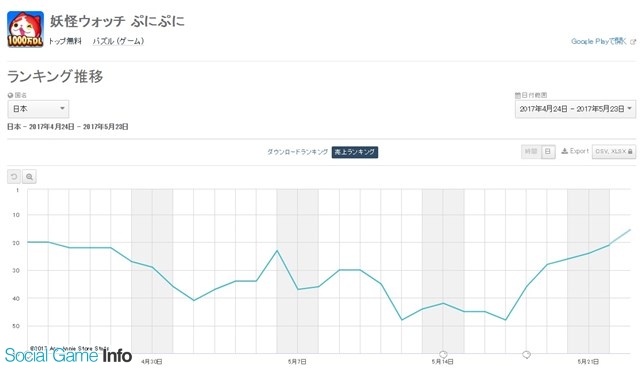The image size is (640, 368).
Task: Click the help icon beside 国名
Action: pyautogui.click(x=10, y=95)
